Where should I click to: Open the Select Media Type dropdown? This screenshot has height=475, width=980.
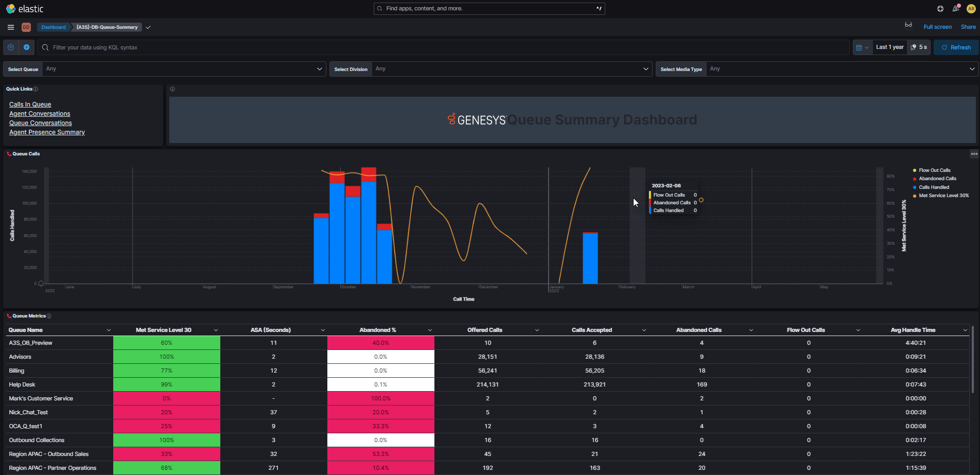[x=972, y=68]
